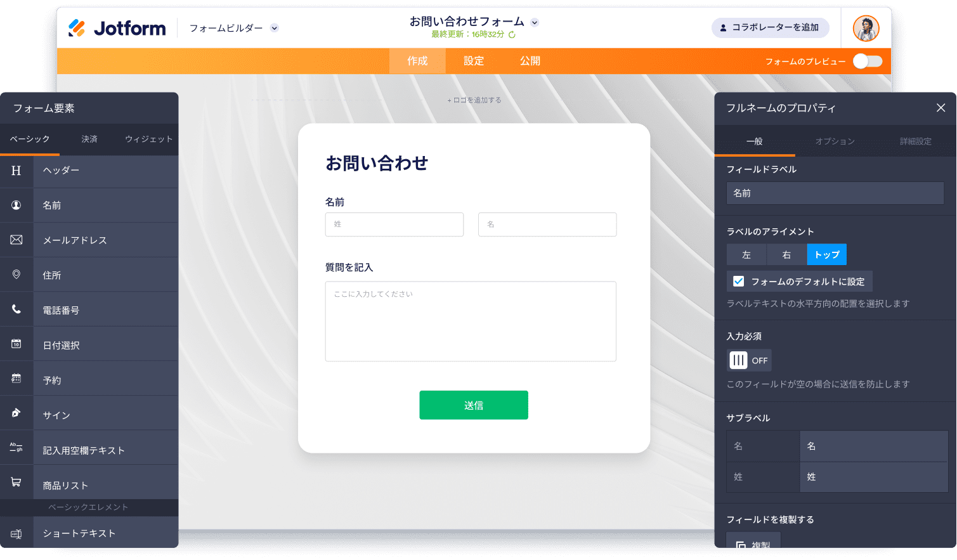
Task: Select the ヘッダー element icon
Action: pos(16,171)
